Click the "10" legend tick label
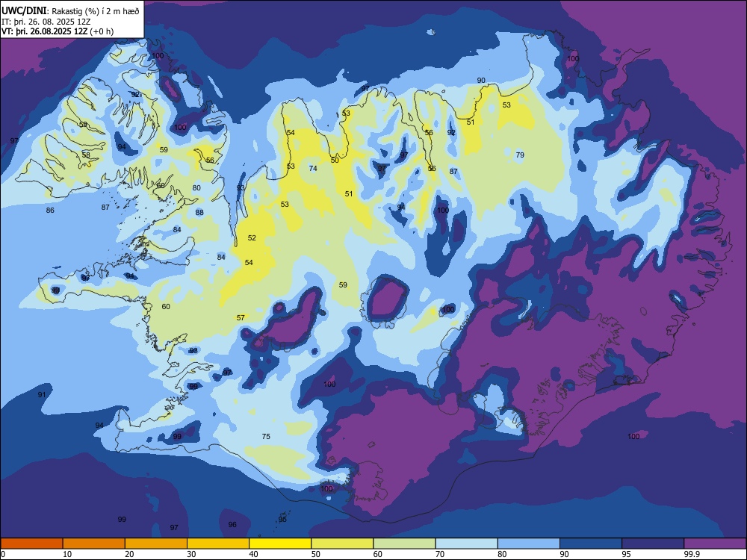The height and width of the screenshot is (560, 747). pyautogui.click(x=67, y=554)
